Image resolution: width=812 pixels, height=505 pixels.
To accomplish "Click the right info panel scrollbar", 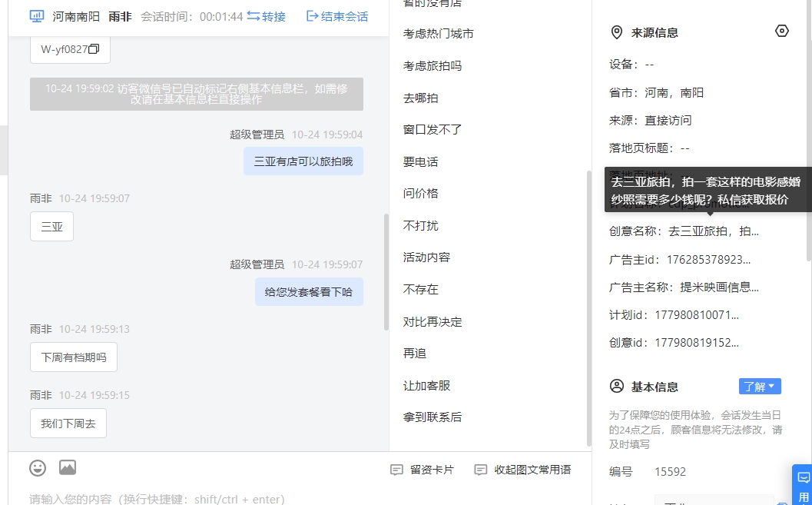I will point(809,129).
